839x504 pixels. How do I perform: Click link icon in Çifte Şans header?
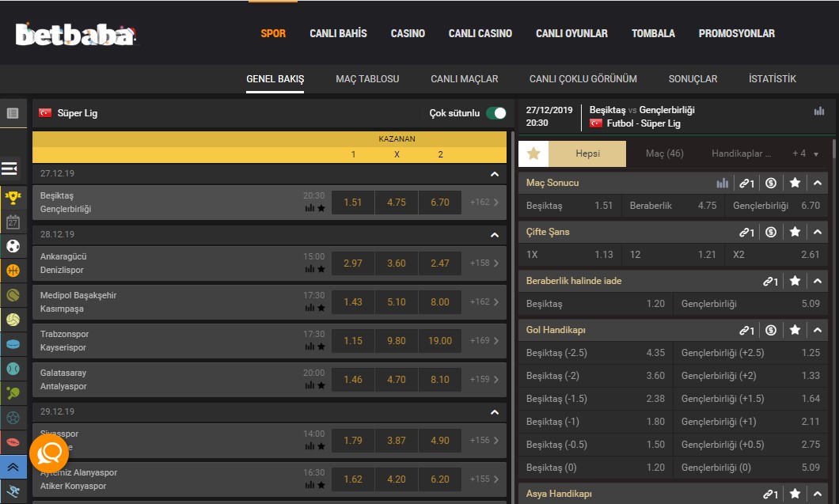click(x=746, y=232)
